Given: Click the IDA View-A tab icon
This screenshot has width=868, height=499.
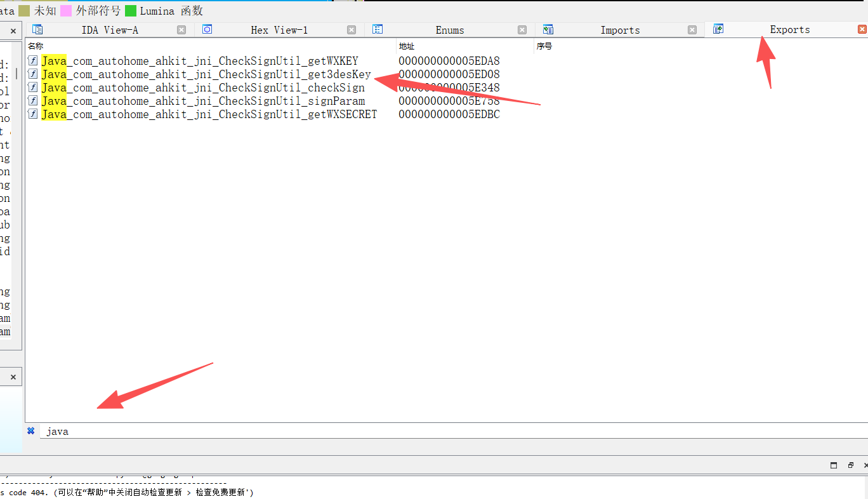Looking at the screenshot, I should (x=37, y=29).
